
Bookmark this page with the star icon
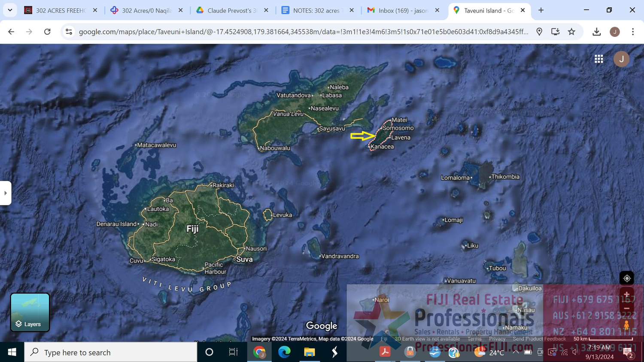(571, 32)
